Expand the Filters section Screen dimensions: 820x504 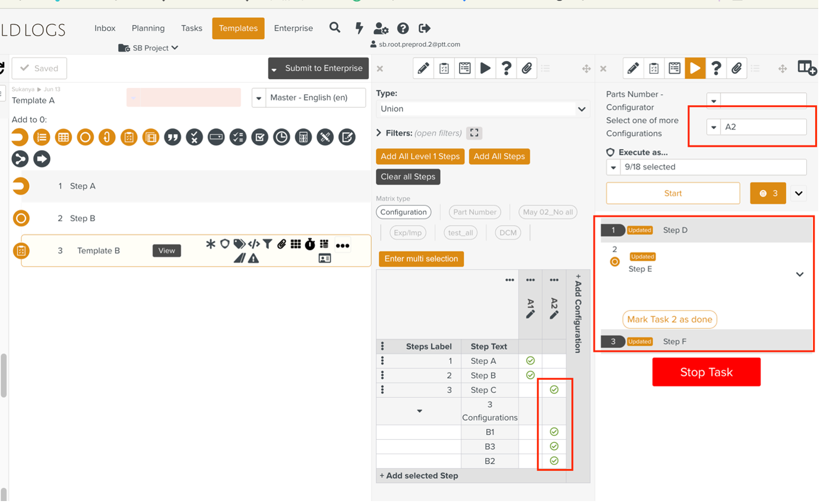[379, 133]
